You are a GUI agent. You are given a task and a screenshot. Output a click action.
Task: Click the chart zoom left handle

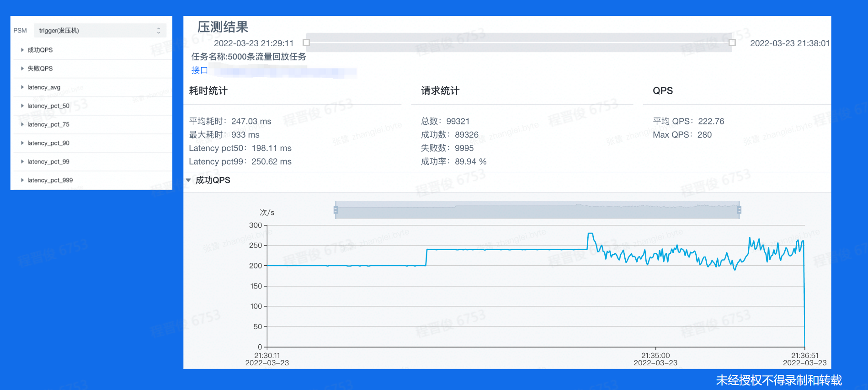[335, 210]
